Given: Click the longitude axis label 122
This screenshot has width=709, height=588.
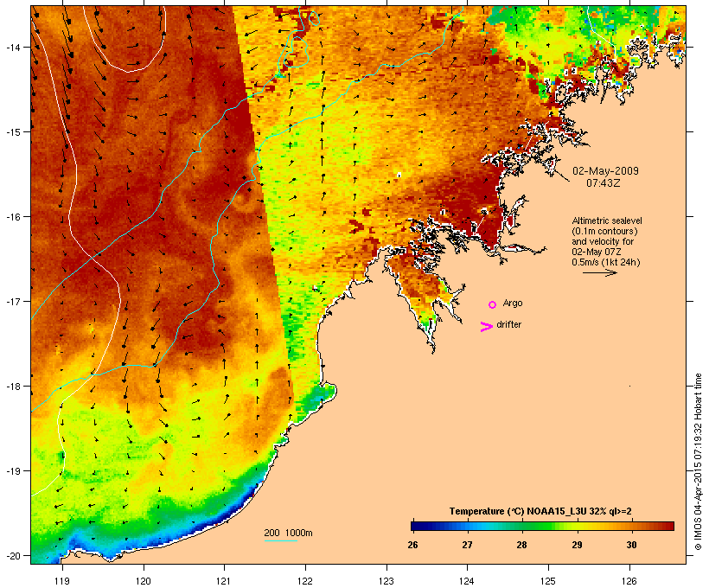Looking at the screenshot, I should pyautogui.click(x=305, y=581).
